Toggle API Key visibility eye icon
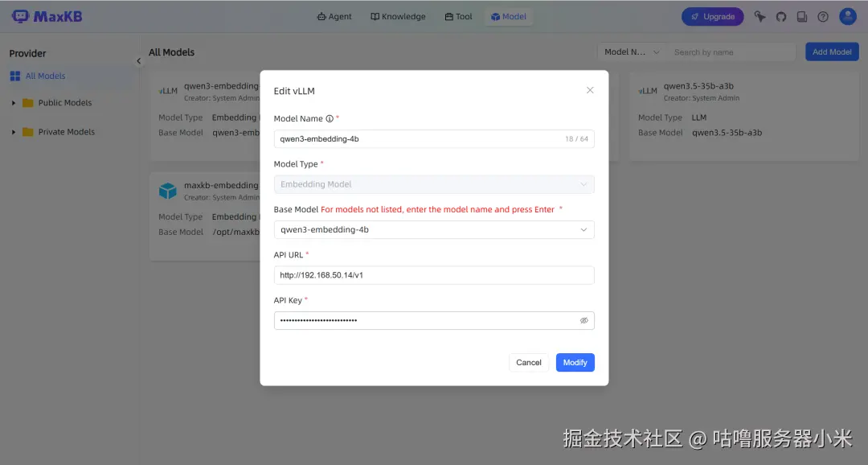This screenshot has height=465, width=868. [583, 321]
